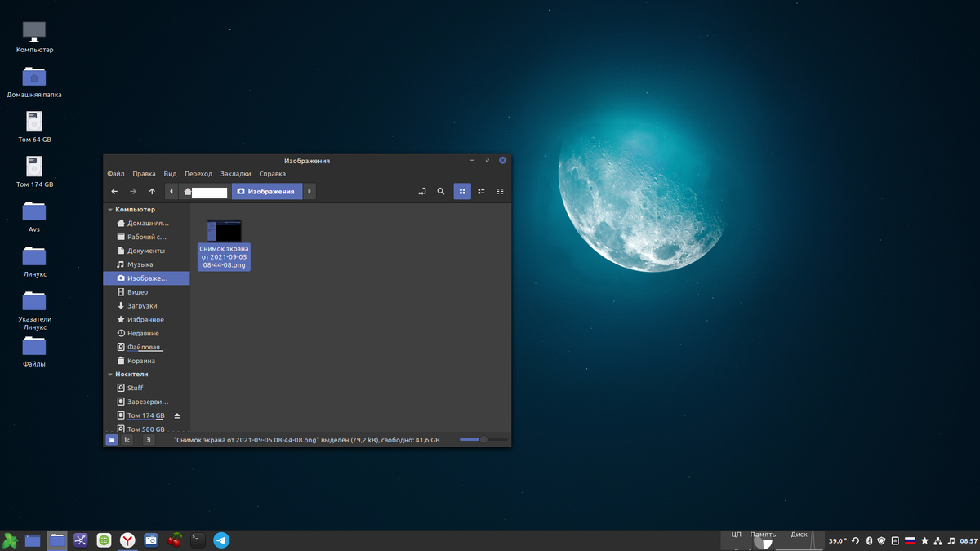Open the Справка menu
This screenshot has height=551, width=980.
coord(273,174)
